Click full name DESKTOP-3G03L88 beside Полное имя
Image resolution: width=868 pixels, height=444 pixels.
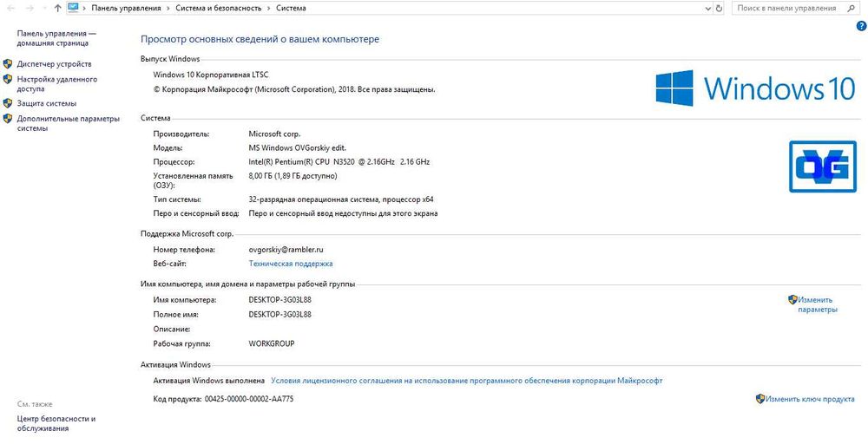tap(280, 315)
